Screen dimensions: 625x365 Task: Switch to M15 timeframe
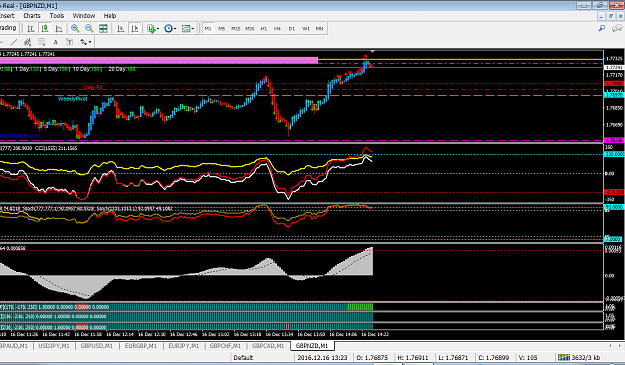point(236,29)
